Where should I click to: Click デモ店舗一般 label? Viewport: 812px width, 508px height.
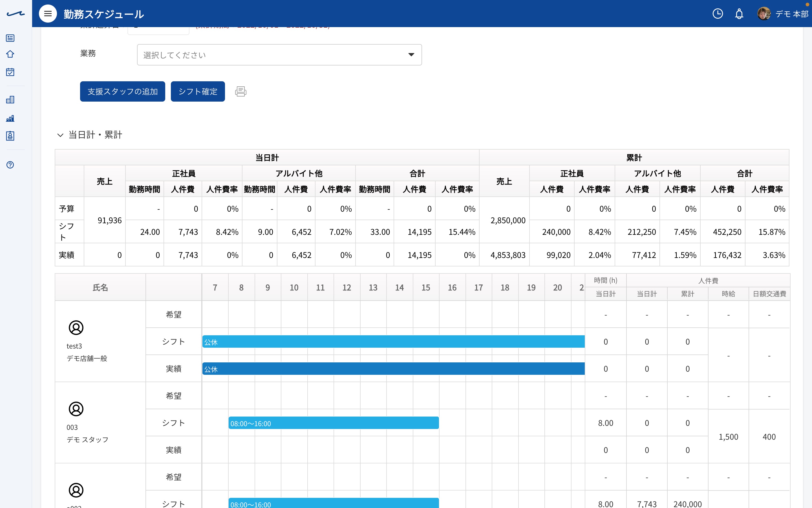[87, 358]
